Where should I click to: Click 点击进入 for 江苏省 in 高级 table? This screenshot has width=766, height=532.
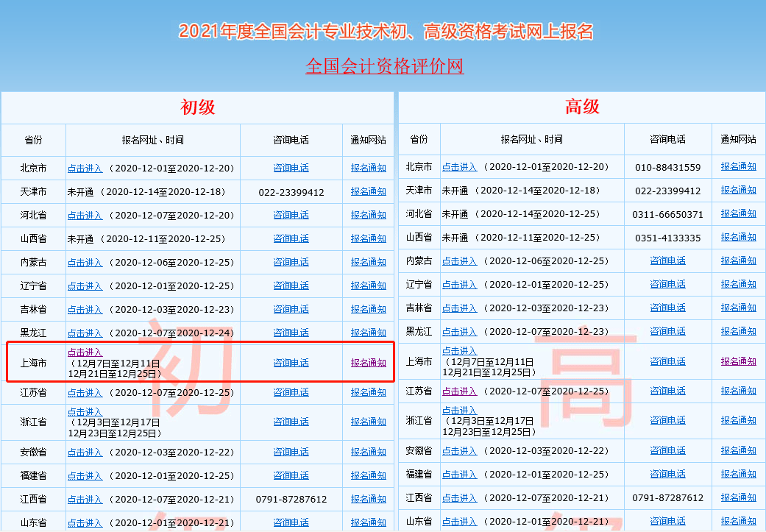tap(460, 391)
